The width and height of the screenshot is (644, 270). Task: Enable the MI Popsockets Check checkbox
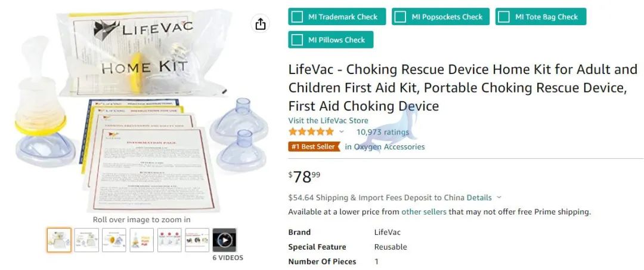pyautogui.click(x=401, y=17)
